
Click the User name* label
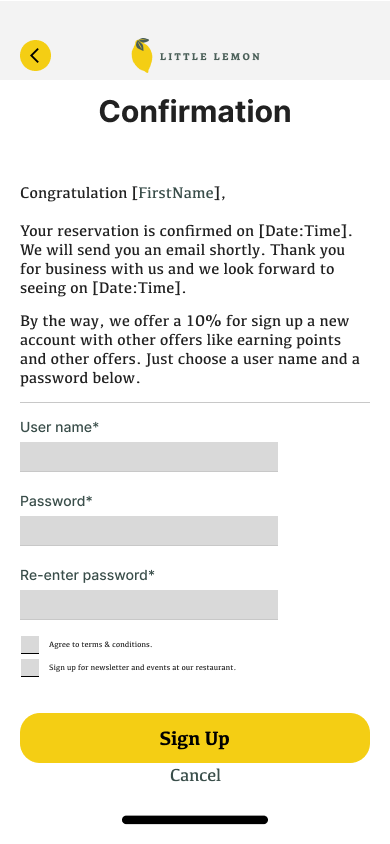(x=60, y=427)
